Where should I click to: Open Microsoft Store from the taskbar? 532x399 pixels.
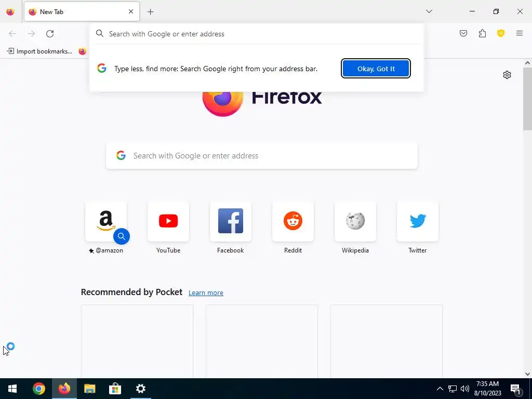point(115,389)
